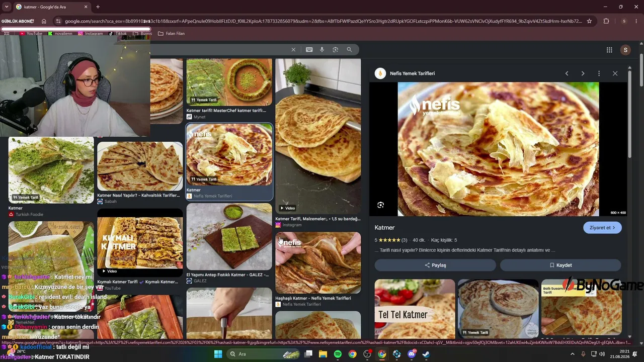Viewport: 644px width, 362px height.
Task: Open the Sabah 'Katmer Nasıl Yapılır?' image
Action: [x=140, y=166]
